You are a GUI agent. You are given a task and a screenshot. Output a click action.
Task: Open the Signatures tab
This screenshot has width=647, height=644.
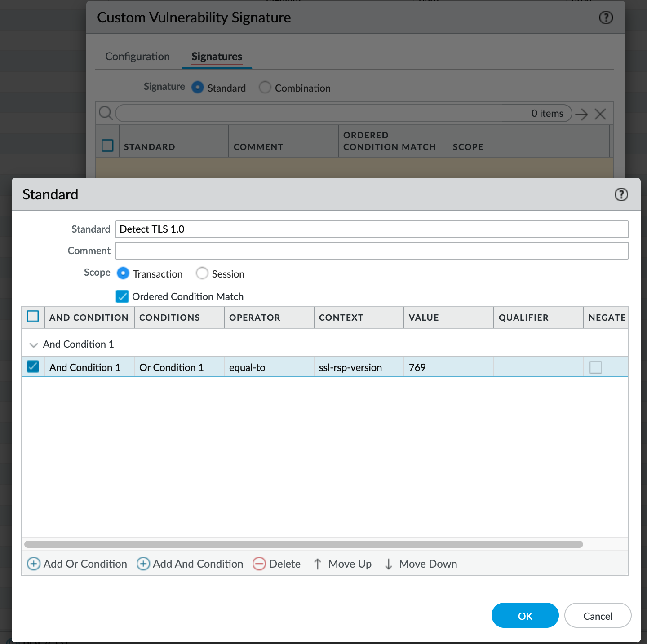[217, 57]
